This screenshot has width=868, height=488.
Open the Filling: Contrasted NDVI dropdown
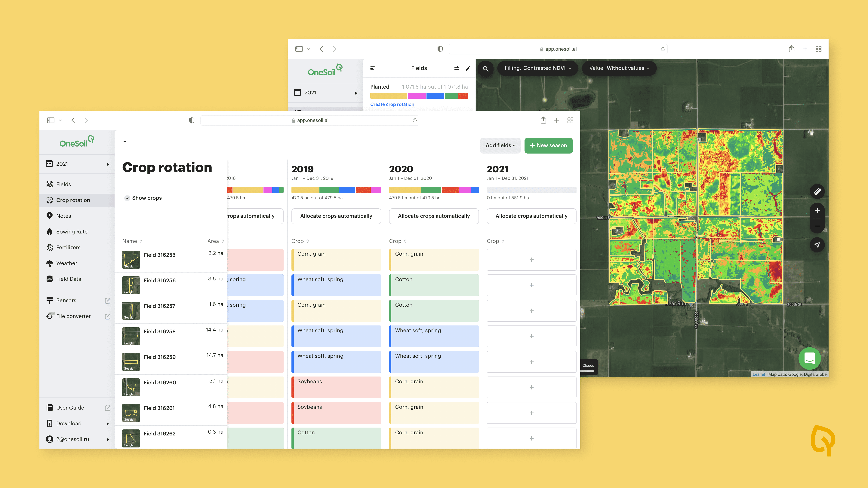pyautogui.click(x=537, y=68)
